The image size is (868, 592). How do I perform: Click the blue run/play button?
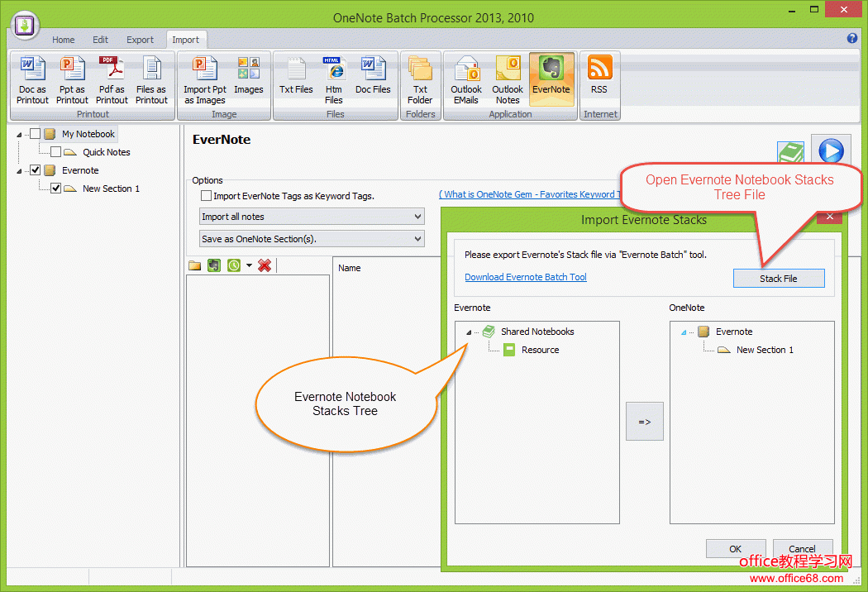(x=830, y=150)
